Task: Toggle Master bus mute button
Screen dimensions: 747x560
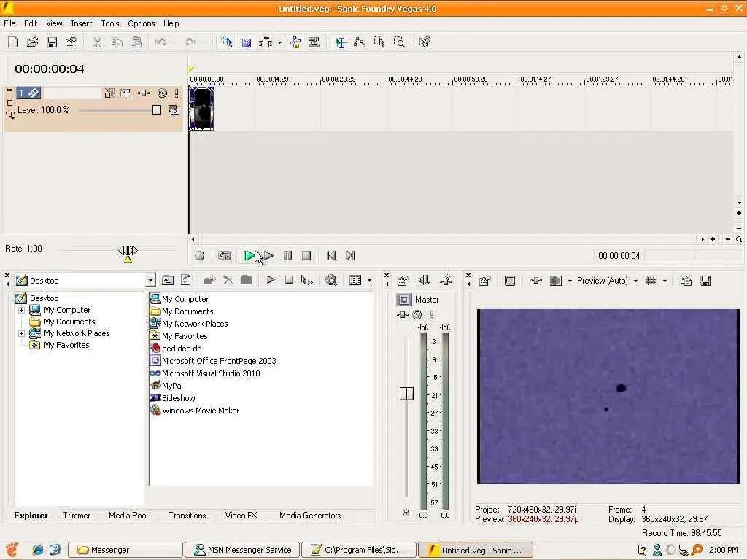Action: click(x=417, y=315)
